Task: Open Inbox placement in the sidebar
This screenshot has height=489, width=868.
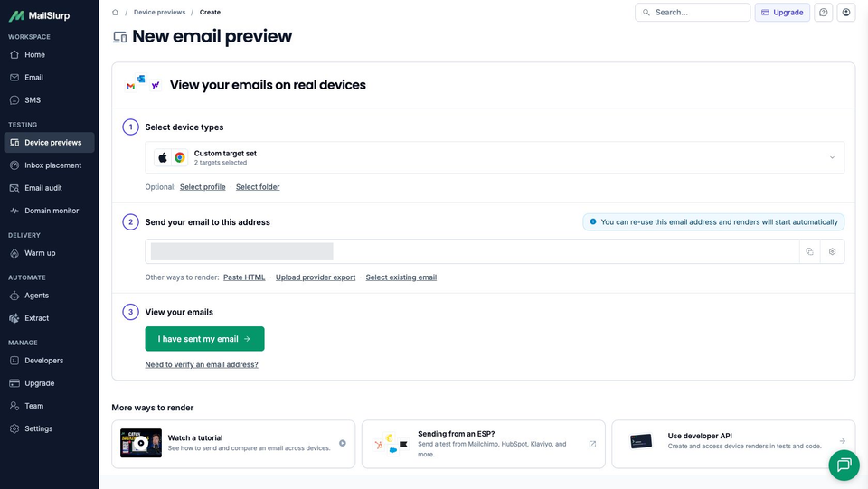Action: [49, 165]
